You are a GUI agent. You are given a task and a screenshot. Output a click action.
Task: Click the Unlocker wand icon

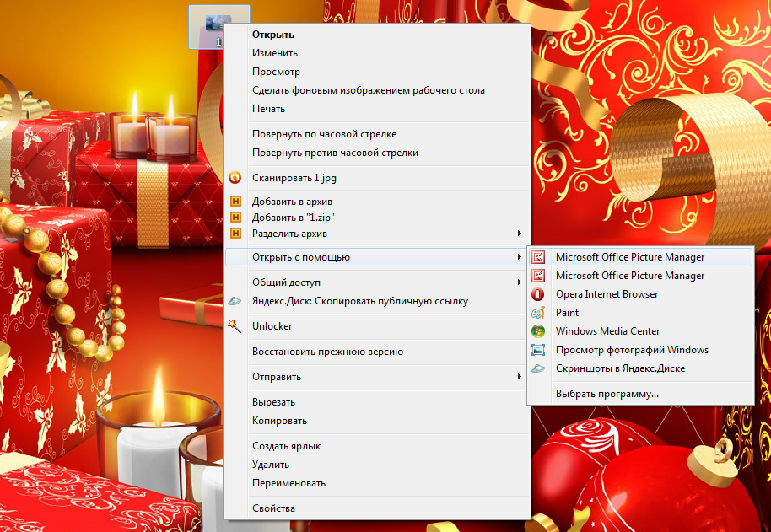(235, 325)
